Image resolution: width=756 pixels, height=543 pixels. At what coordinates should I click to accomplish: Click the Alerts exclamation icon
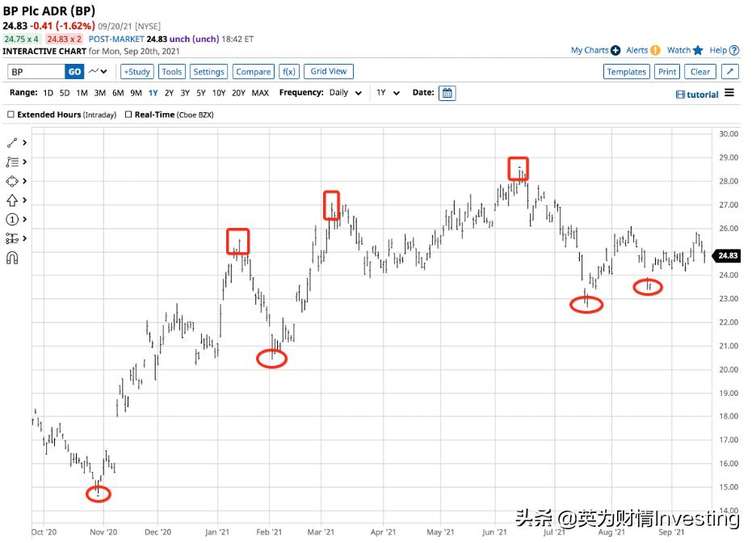coord(655,50)
